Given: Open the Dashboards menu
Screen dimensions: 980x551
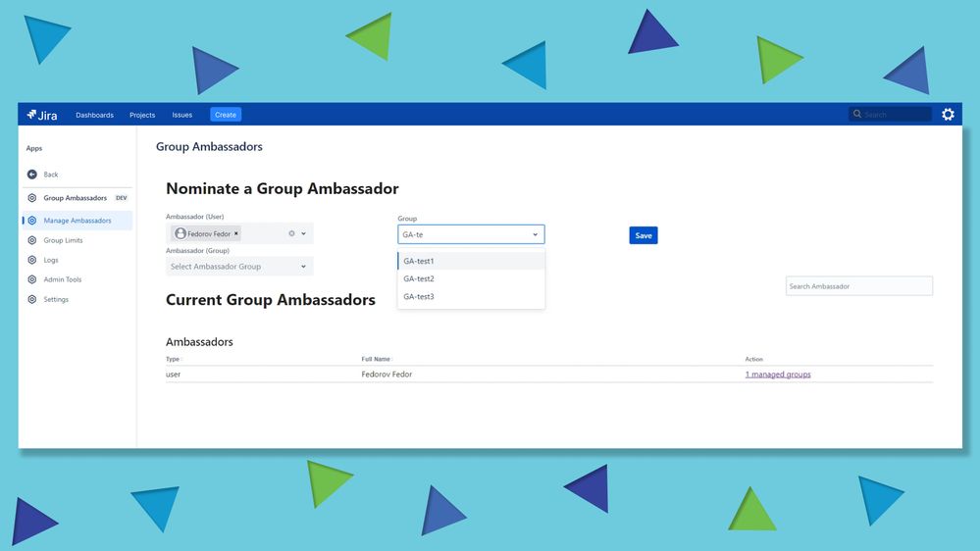Looking at the screenshot, I should pos(94,115).
